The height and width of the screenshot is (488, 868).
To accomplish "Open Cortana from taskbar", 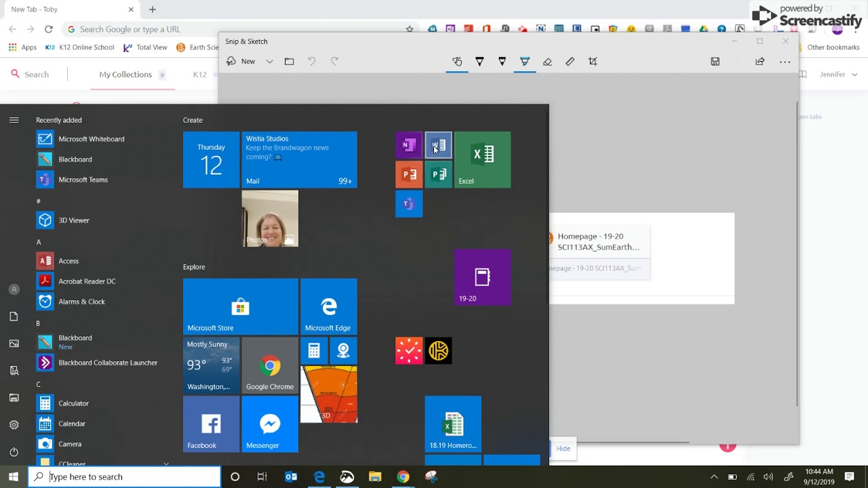I will (235, 477).
